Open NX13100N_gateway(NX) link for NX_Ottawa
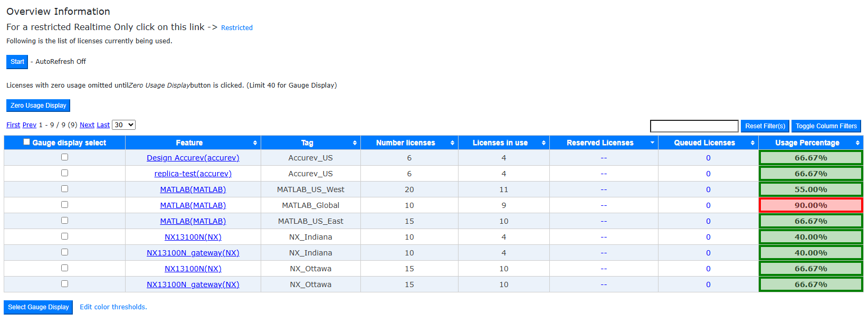The height and width of the screenshot is (323, 868). click(193, 284)
